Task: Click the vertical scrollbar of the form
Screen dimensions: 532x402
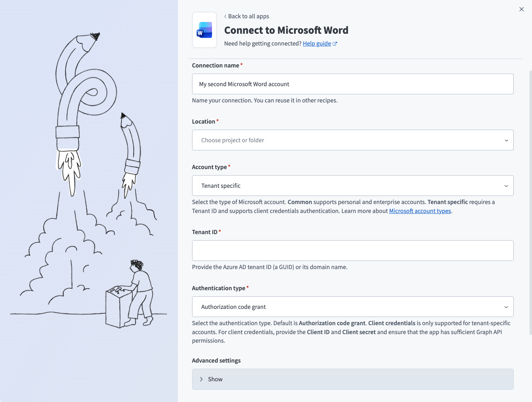Action: coord(530,202)
